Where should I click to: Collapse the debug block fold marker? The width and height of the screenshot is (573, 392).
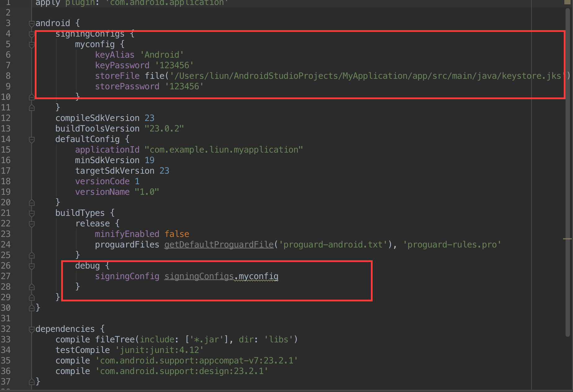pos(32,266)
